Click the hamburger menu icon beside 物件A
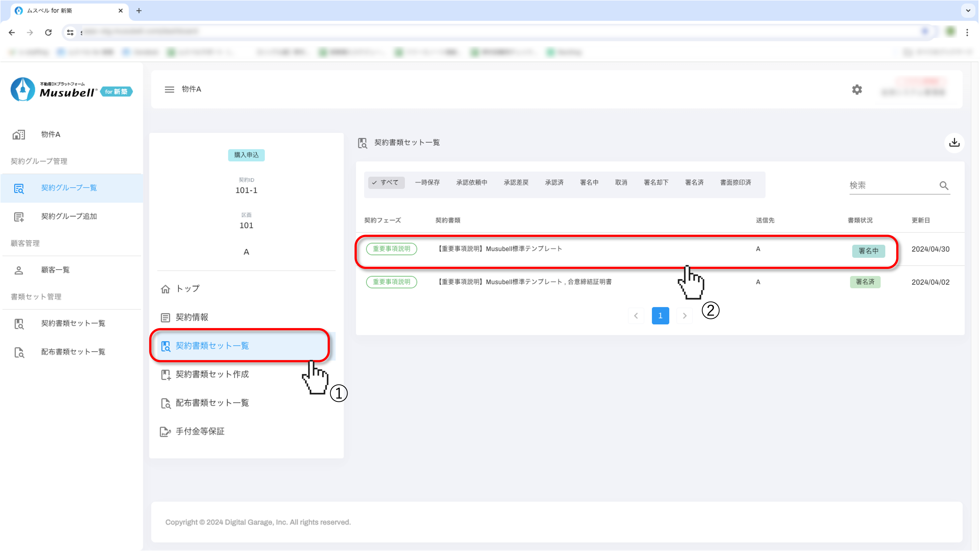The image size is (980, 551). 169,89
